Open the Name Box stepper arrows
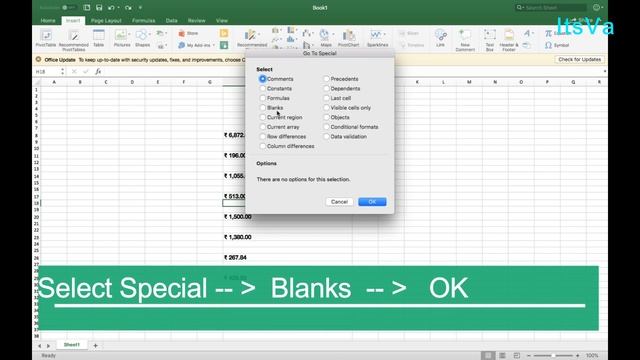Screen dimensions: 640x360 pyautogui.click(x=62, y=71)
